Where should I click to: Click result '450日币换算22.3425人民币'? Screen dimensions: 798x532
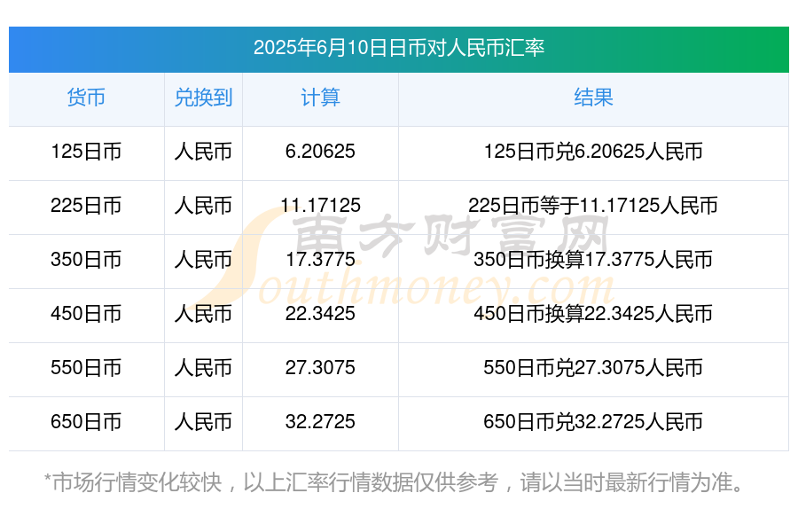tap(593, 314)
